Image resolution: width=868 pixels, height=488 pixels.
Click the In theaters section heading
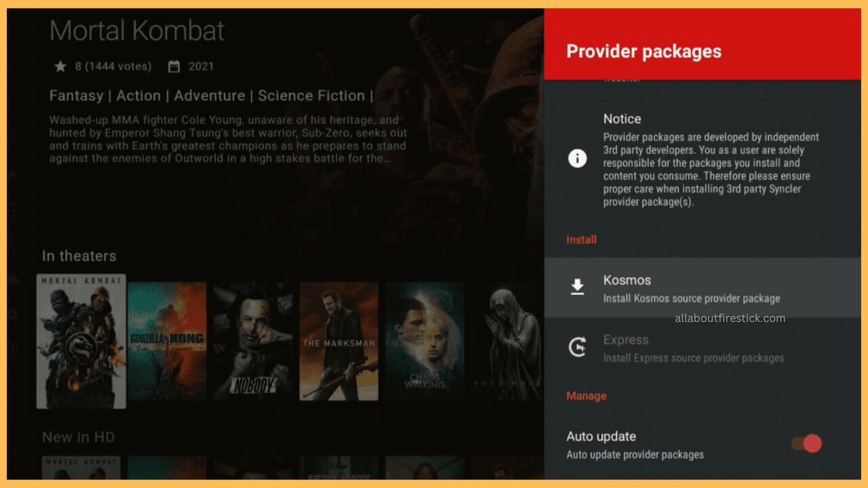point(79,256)
